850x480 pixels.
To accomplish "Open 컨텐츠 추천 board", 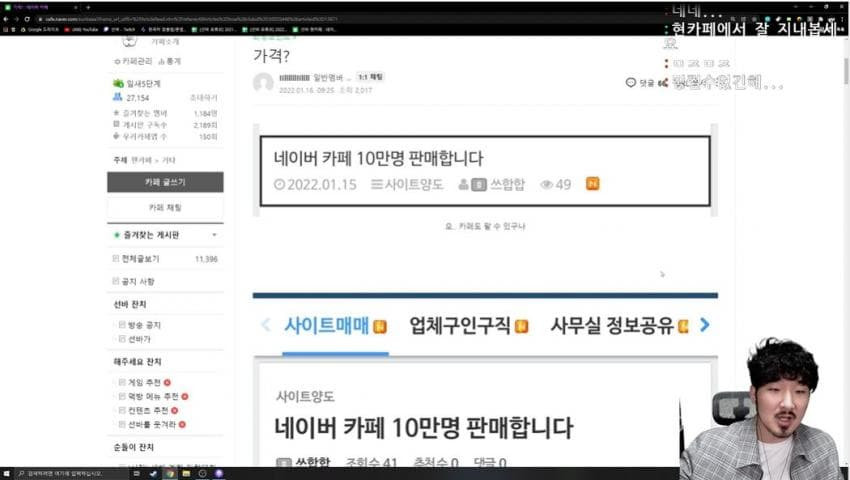I will [x=148, y=411].
